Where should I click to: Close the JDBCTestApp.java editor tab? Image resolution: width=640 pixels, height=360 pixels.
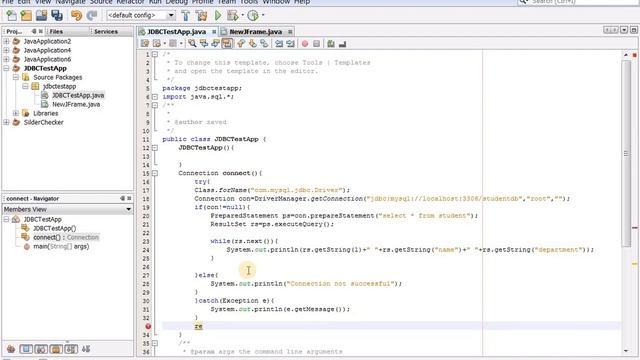[214, 31]
